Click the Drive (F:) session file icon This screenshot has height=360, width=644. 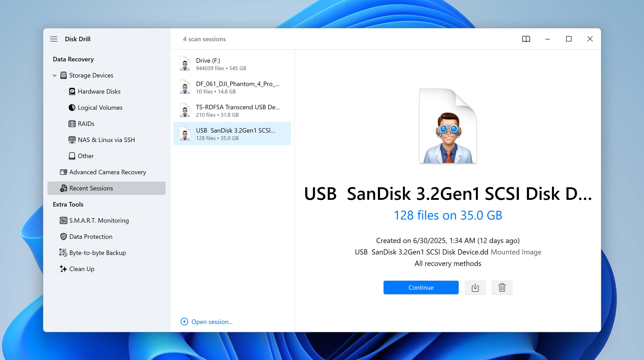click(x=185, y=64)
